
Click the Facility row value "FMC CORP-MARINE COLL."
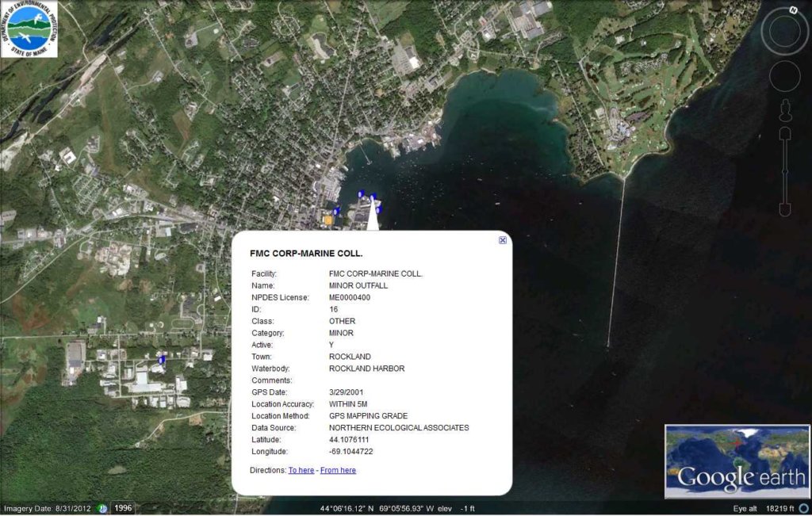point(375,273)
